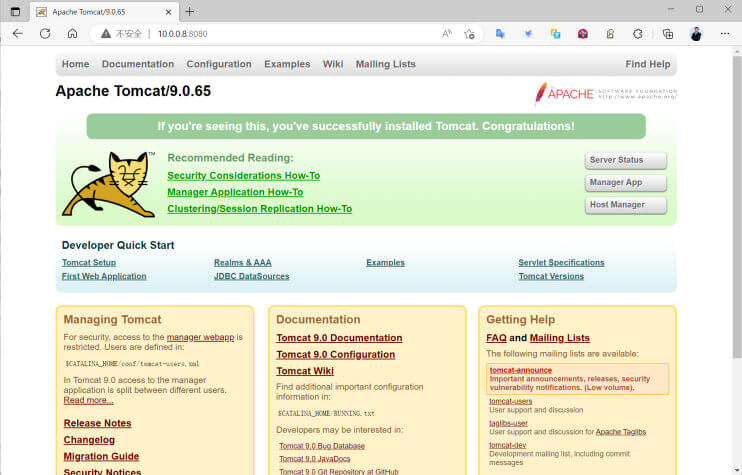Open Tomcat Versions link
The image size is (742, 475).
point(551,276)
